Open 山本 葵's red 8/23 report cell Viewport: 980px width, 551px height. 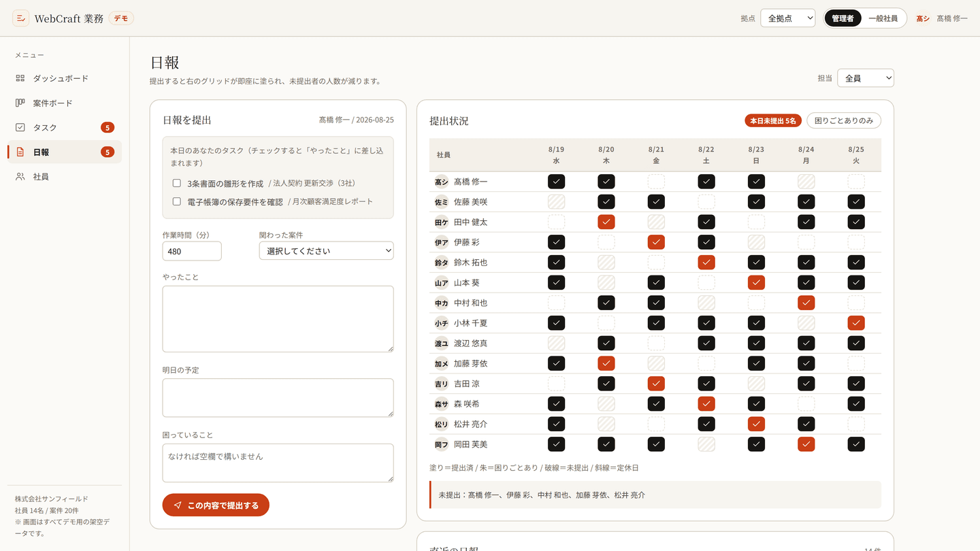coord(756,282)
